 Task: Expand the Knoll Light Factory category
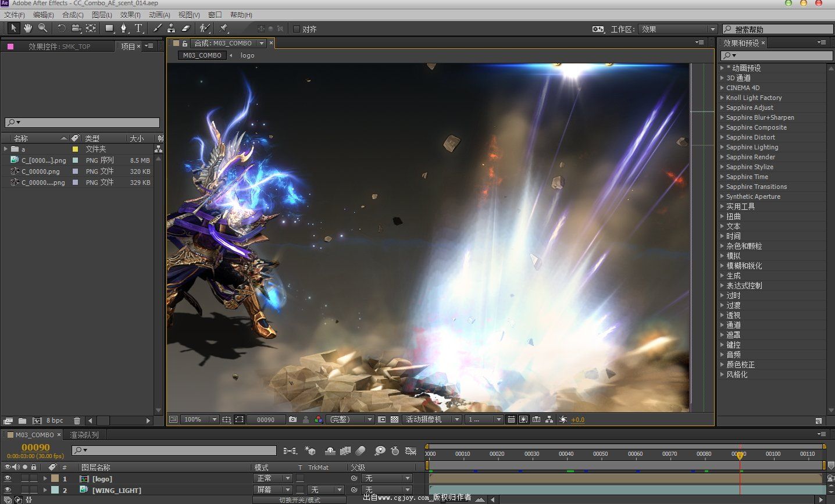point(722,98)
